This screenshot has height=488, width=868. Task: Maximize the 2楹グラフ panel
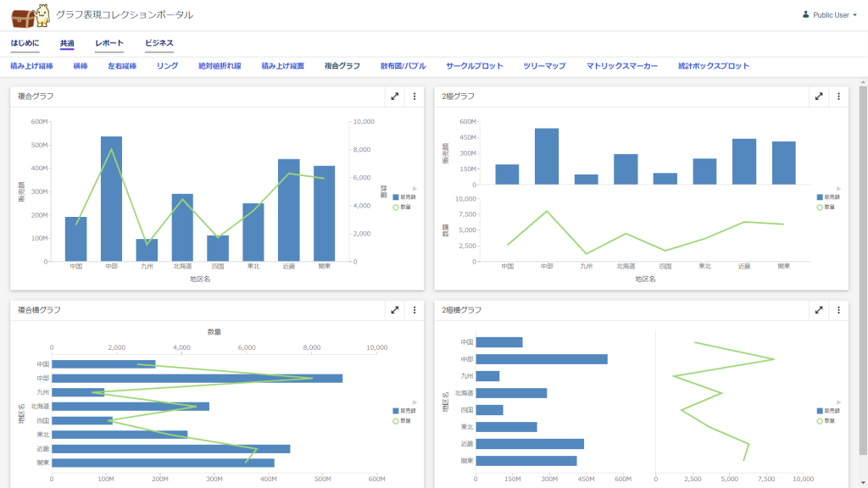coord(819,97)
